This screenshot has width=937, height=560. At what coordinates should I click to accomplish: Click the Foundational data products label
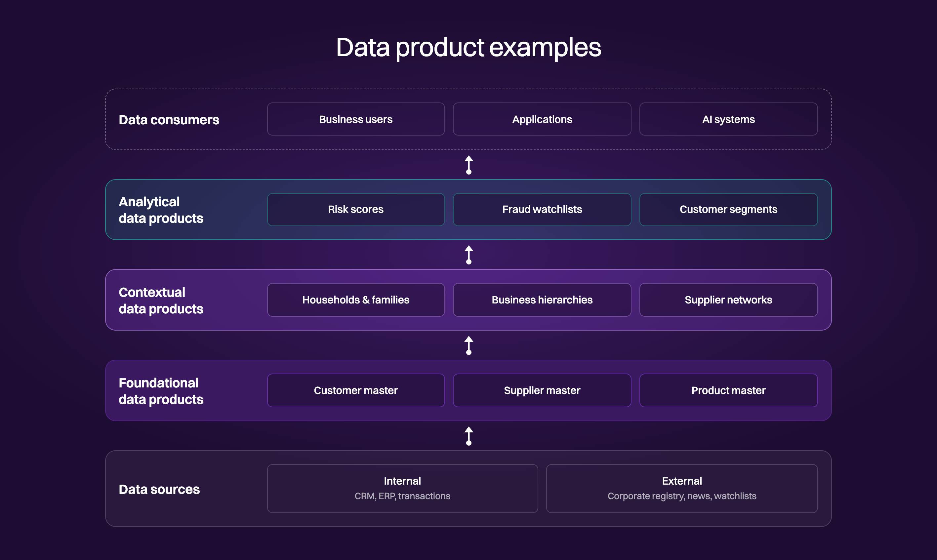pyautogui.click(x=161, y=391)
